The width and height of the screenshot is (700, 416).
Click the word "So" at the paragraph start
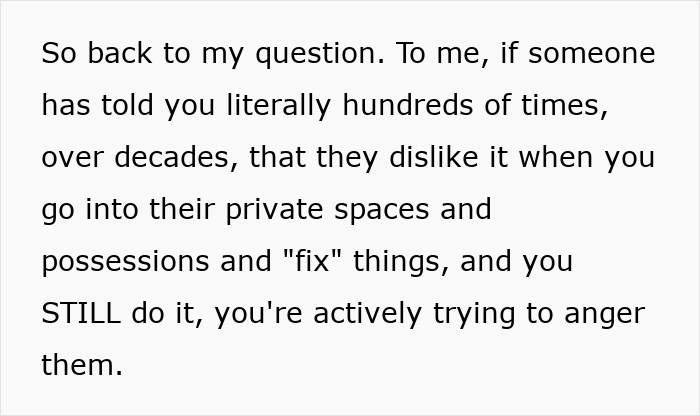[57, 54]
